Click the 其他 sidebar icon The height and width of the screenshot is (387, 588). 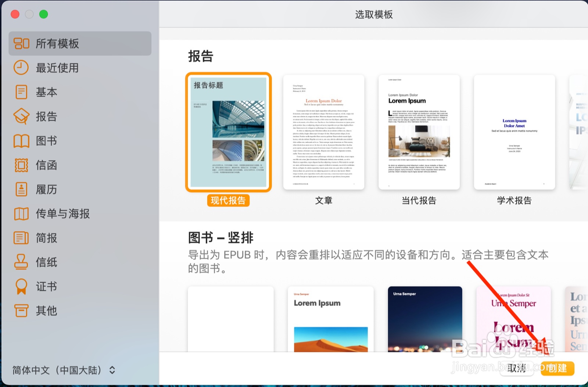pos(21,311)
